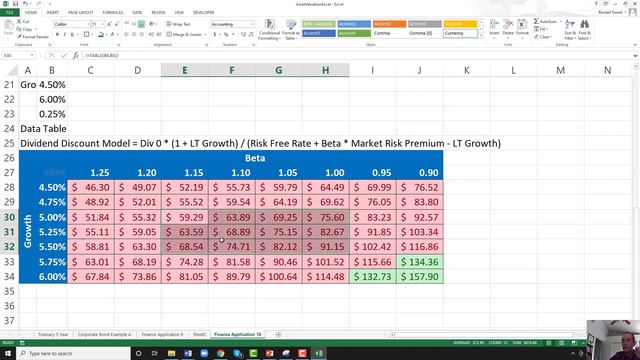Image resolution: width=640 pixels, height=360 pixels.
Task: Increase font size with large A
Action: point(110,24)
